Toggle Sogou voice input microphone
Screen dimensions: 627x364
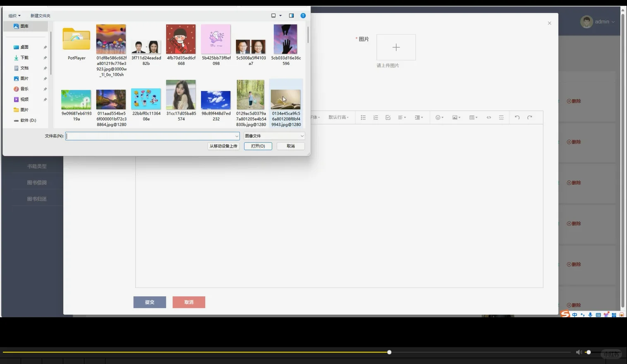(590, 315)
